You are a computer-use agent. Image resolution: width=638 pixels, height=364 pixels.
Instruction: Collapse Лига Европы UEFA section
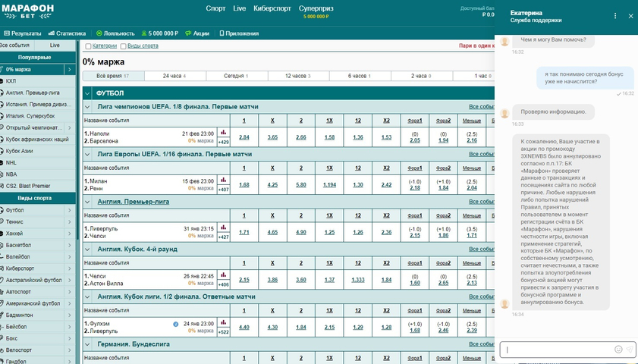click(87, 155)
